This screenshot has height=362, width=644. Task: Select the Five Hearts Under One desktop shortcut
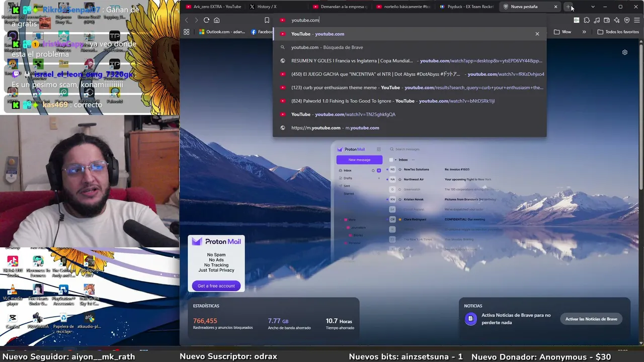38,295
